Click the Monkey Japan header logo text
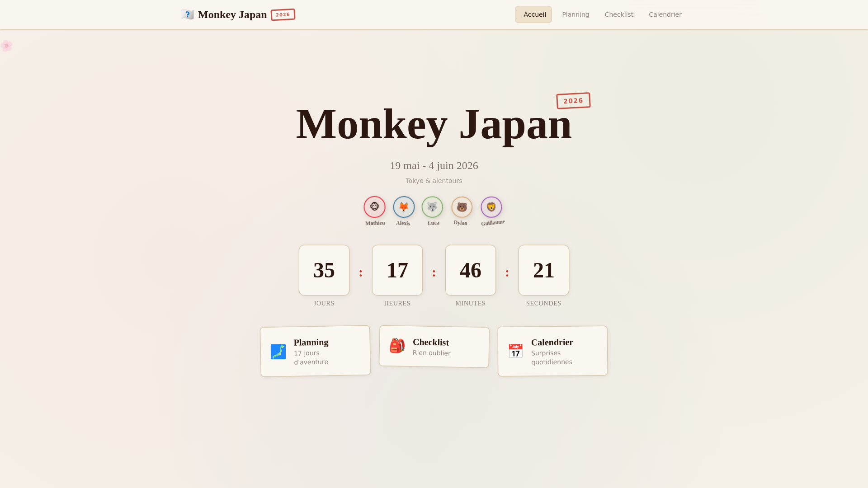868x488 pixels. tap(232, 14)
